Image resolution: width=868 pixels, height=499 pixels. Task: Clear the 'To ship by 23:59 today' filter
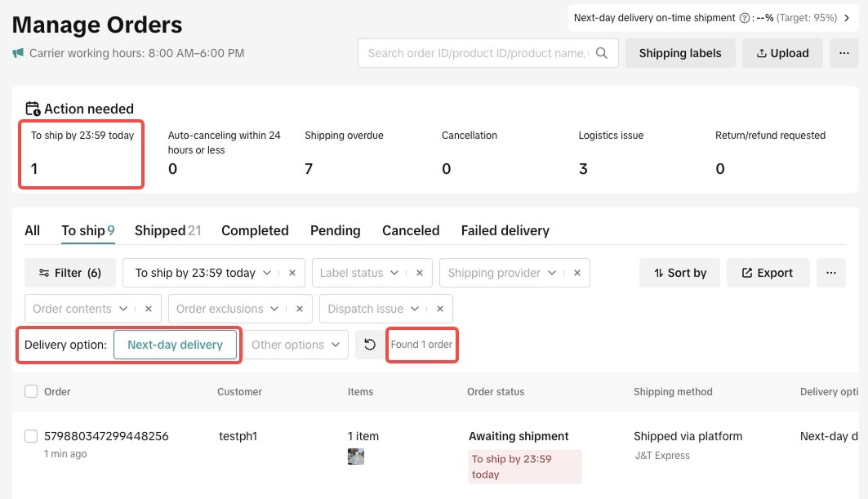292,273
